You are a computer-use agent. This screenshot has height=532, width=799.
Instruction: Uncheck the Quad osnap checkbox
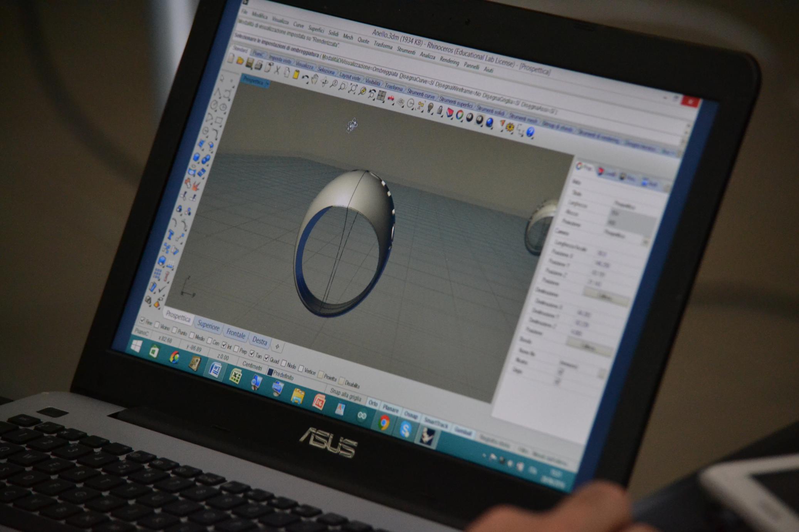point(267,358)
